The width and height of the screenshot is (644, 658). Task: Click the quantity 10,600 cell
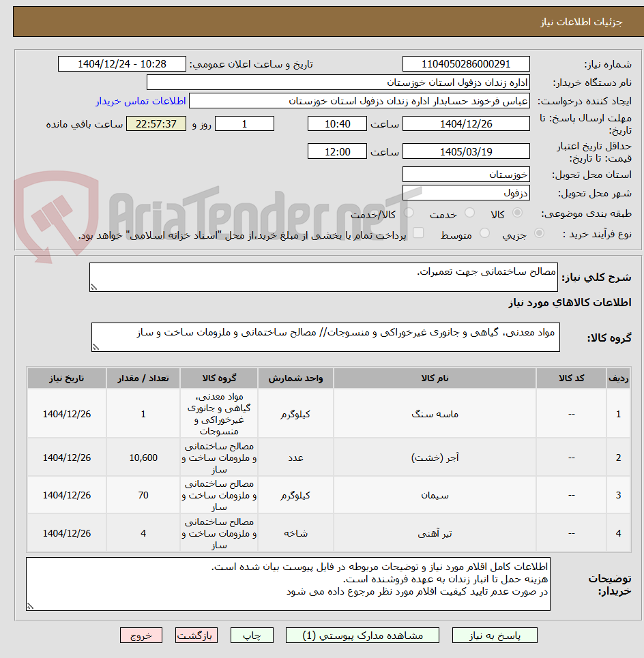143,458
